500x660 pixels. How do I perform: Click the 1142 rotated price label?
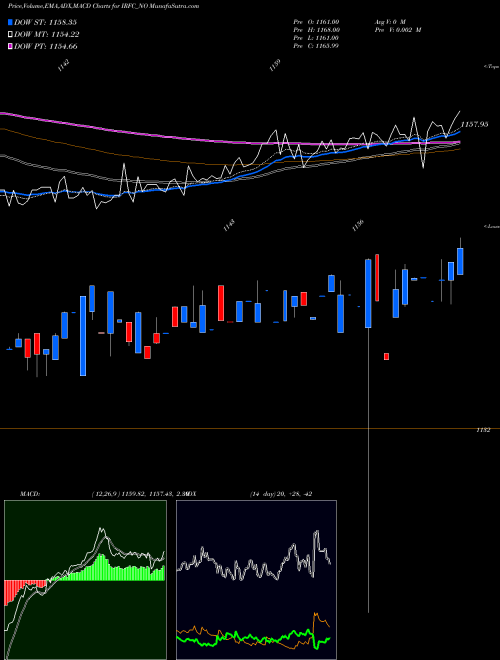click(x=64, y=66)
